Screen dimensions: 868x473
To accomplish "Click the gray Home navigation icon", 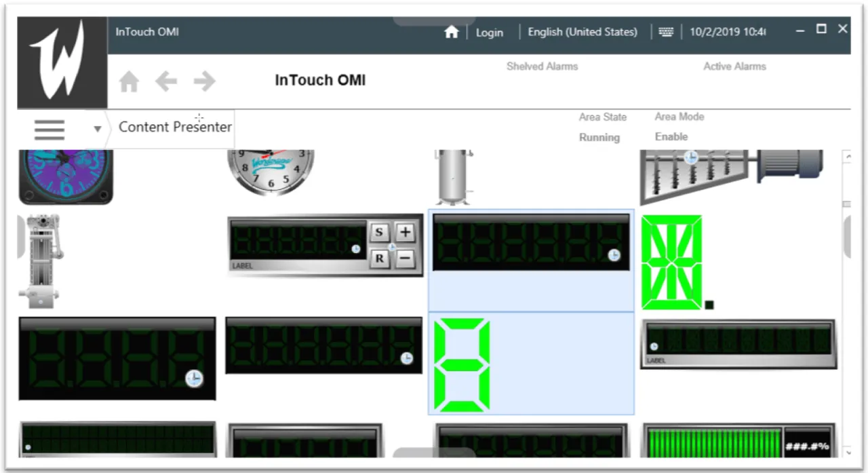I will click(129, 81).
